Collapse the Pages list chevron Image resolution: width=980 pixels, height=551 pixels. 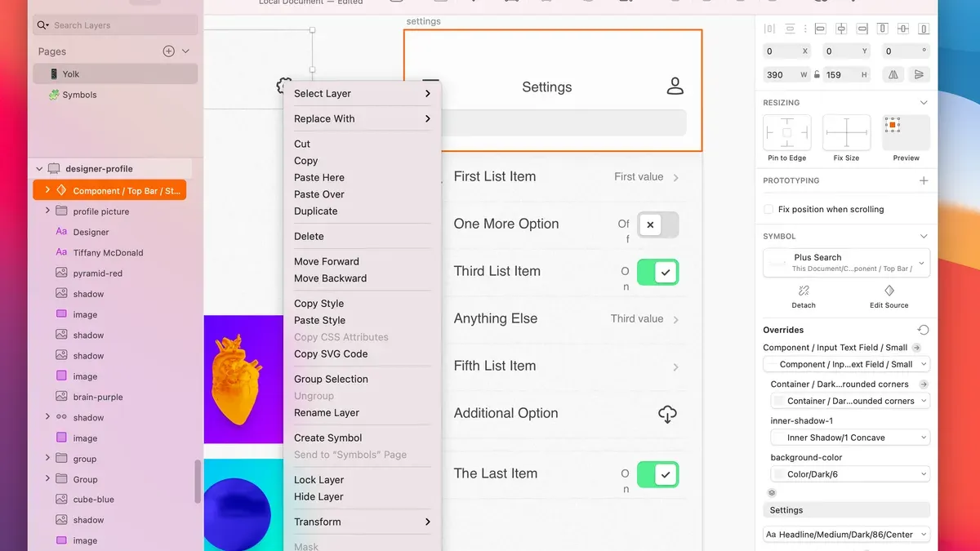(185, 51)
